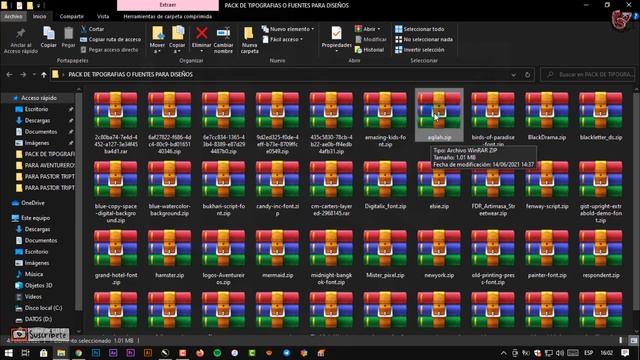Click the Historial button
This screenshot has height=360, width=640.
[369, 50]
